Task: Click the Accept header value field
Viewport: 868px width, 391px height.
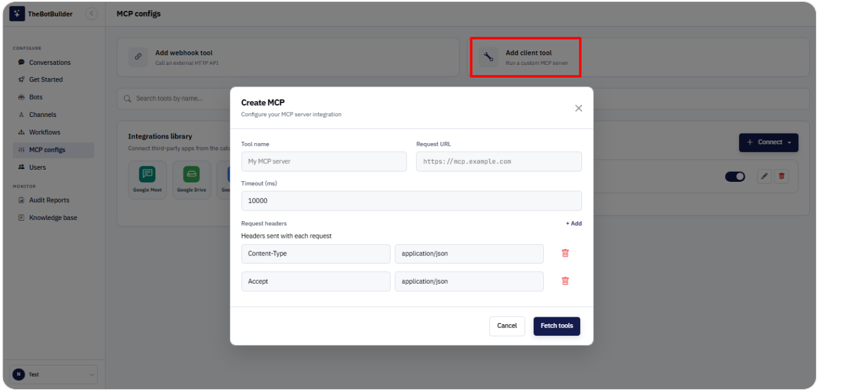Action: 469,282
